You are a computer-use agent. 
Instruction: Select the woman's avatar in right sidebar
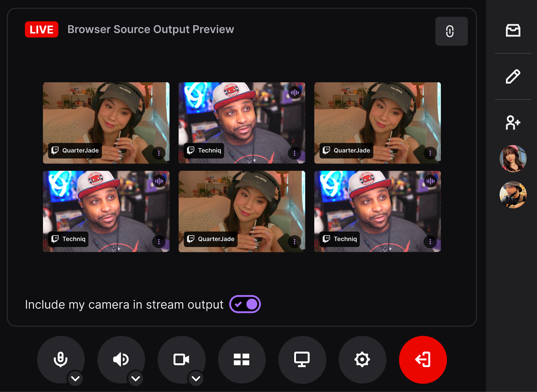click(513, 159)
